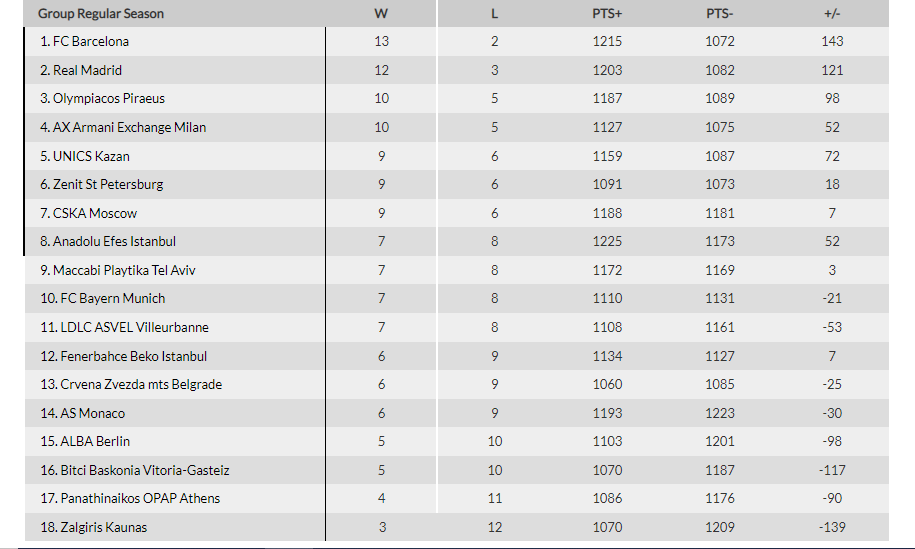The image size is (915, 549).
Task: Click the PTS+ column header
Action: click(x=607, y=14)
